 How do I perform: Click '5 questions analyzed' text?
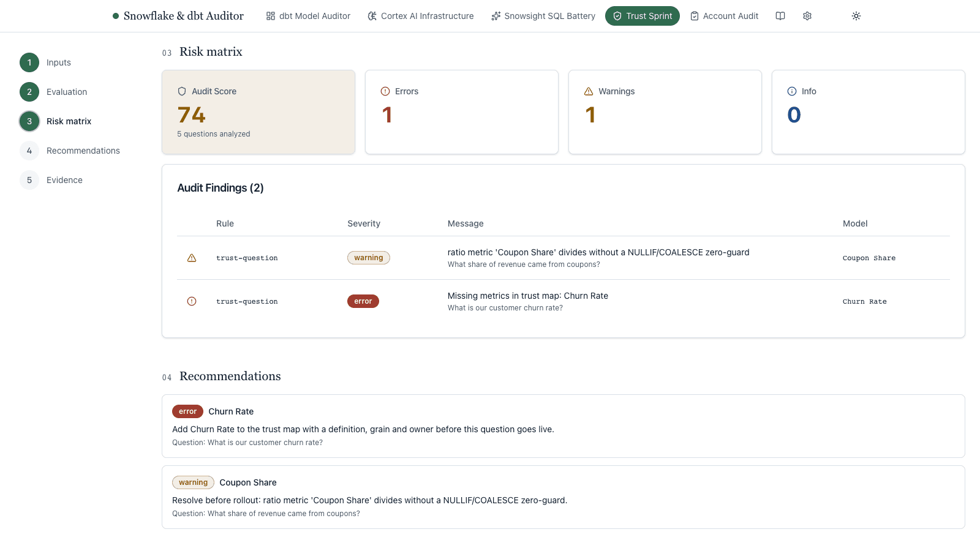pyautogui.click(x=214, y=134)
